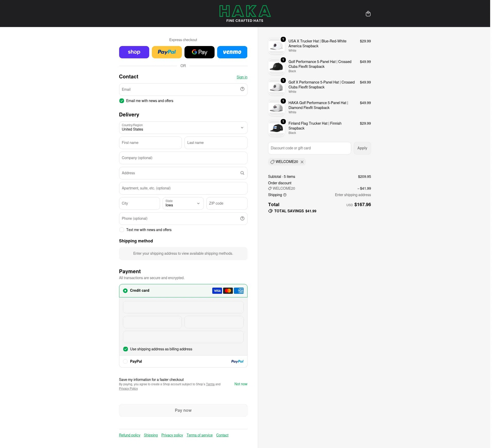Focus the ZIP code field
Screen dimensions: 494x448
point(227,203)
